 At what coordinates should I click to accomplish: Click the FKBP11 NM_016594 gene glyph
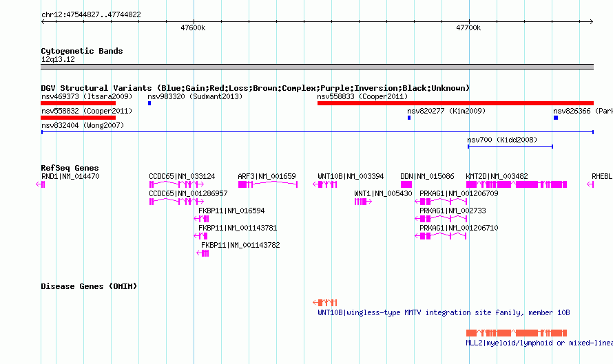pyautogui.click(x=201, y=219)
